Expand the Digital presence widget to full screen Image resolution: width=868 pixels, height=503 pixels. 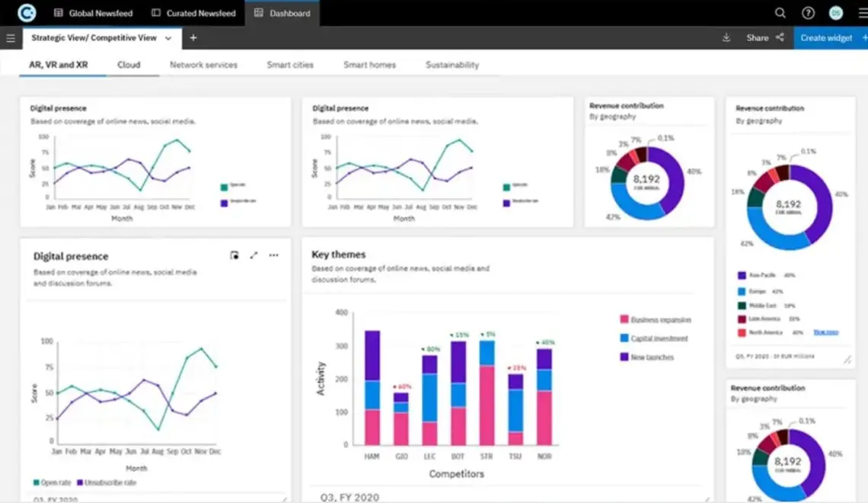pyautogui.click(x=254, y=255)
